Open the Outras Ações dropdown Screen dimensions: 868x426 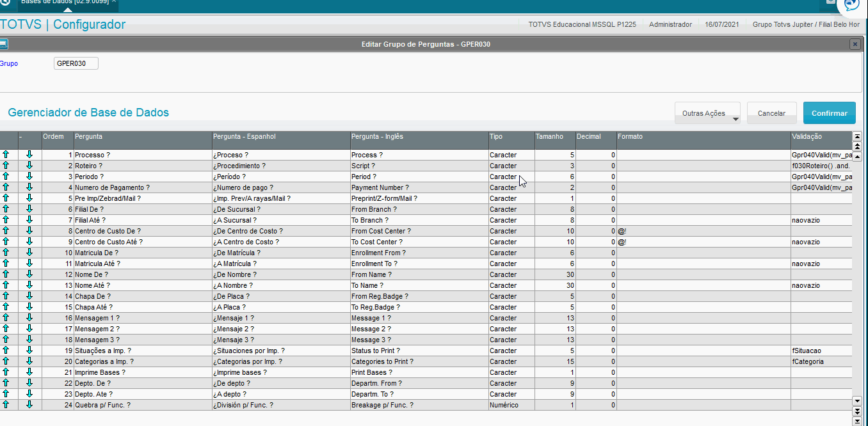point(707,113)
